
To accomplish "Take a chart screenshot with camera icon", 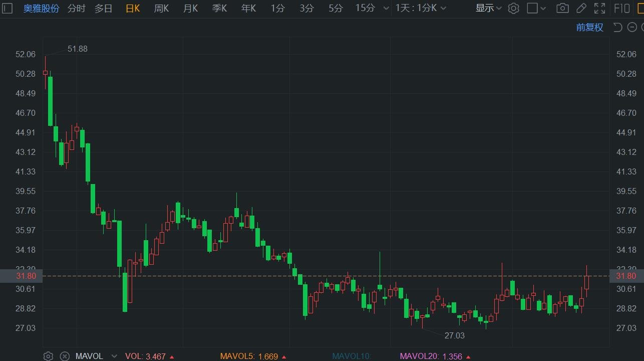I will click(x=562, y=8).
